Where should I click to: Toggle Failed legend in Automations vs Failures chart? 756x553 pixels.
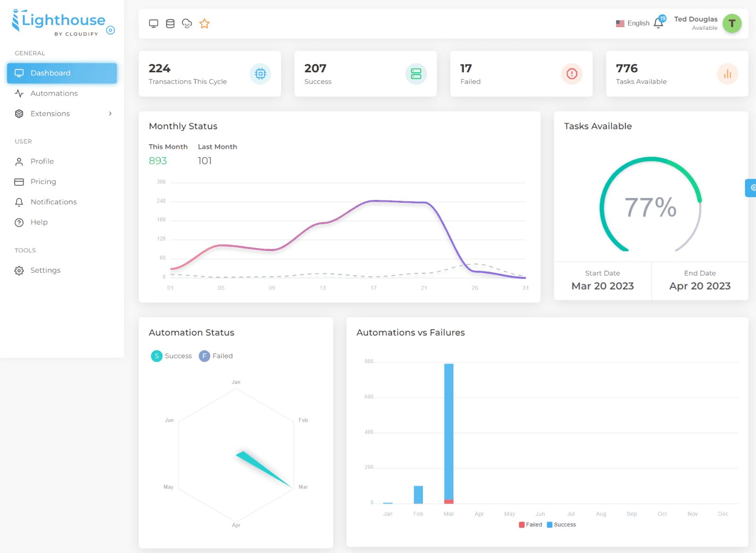[531, 525]
